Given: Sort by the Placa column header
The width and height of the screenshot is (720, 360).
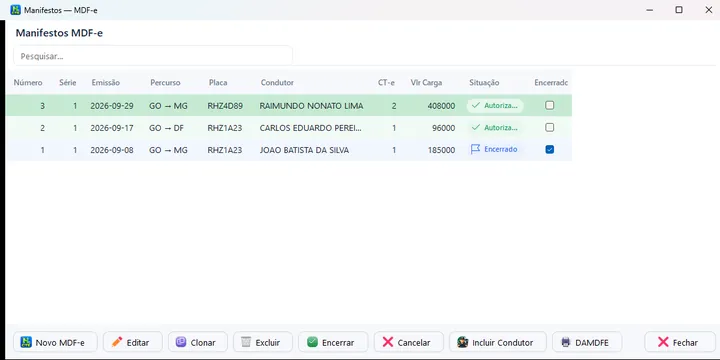Looking at the screenshot, I should coord(218,83).
